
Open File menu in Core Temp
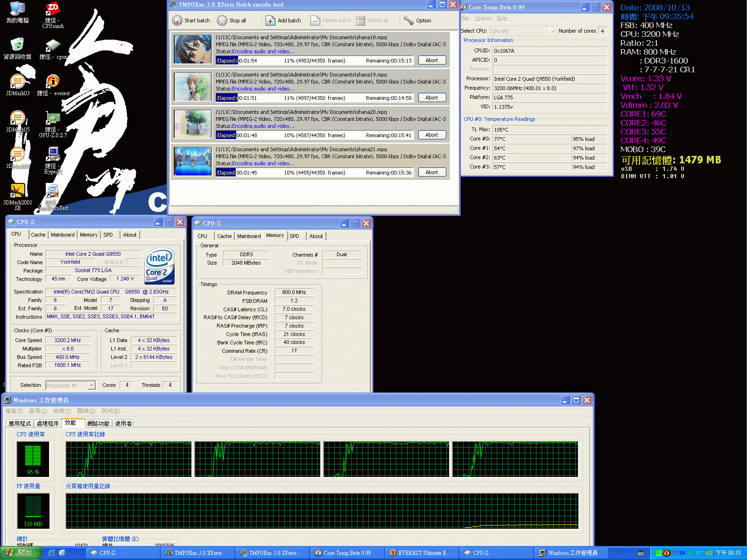click(x=465, y=18)
